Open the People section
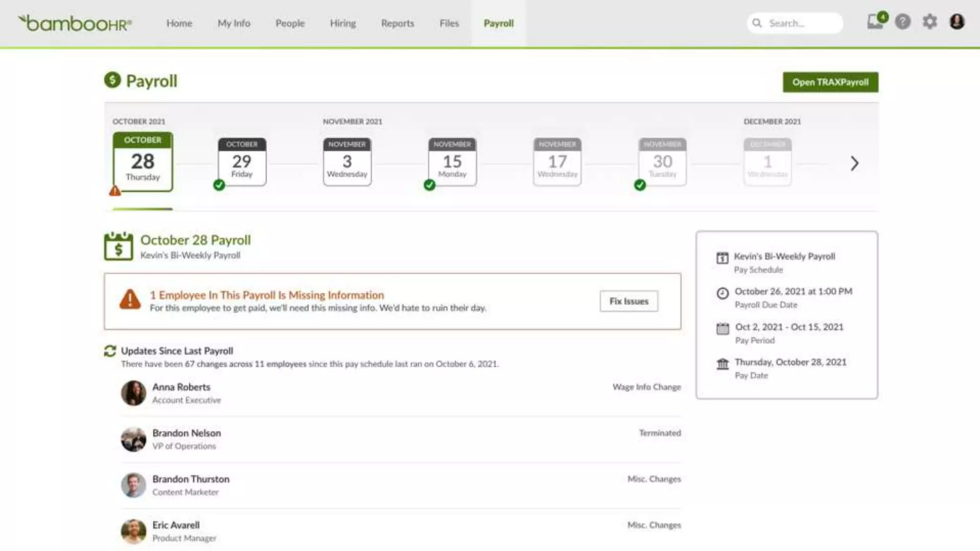Image resolution: width=980 pixels, height=551 pixels. click(290, 23)
